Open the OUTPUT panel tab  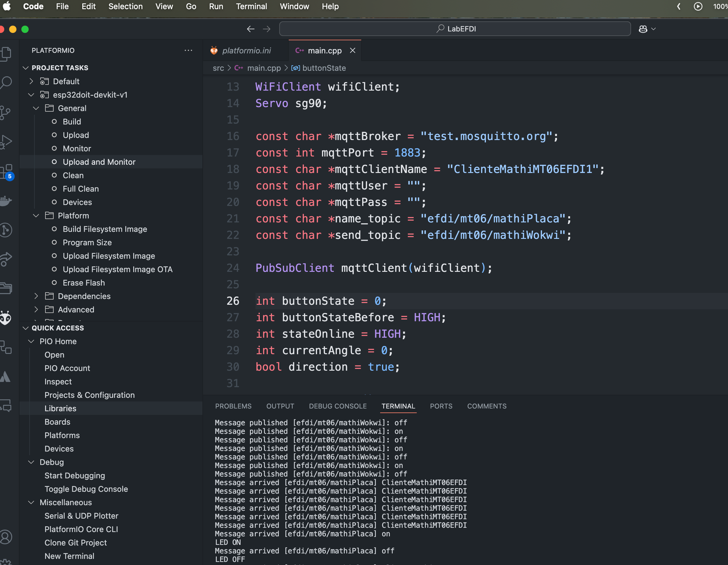(x=280, y=406)
